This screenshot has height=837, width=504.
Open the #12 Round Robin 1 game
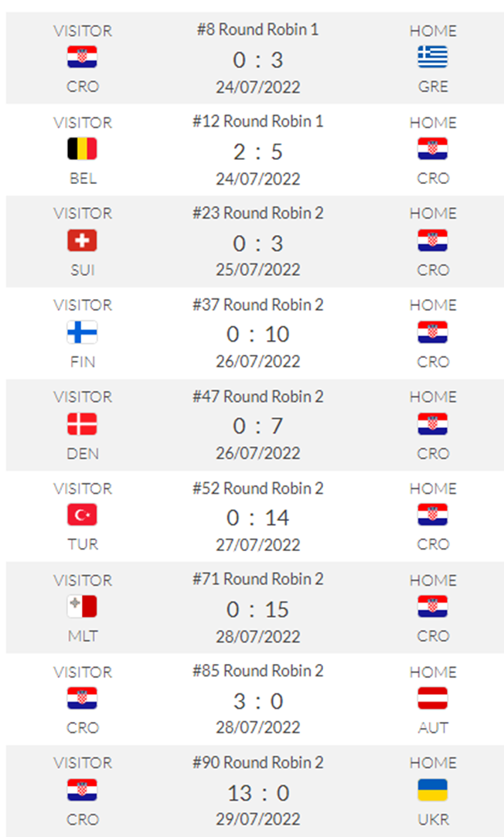(258, 121)
